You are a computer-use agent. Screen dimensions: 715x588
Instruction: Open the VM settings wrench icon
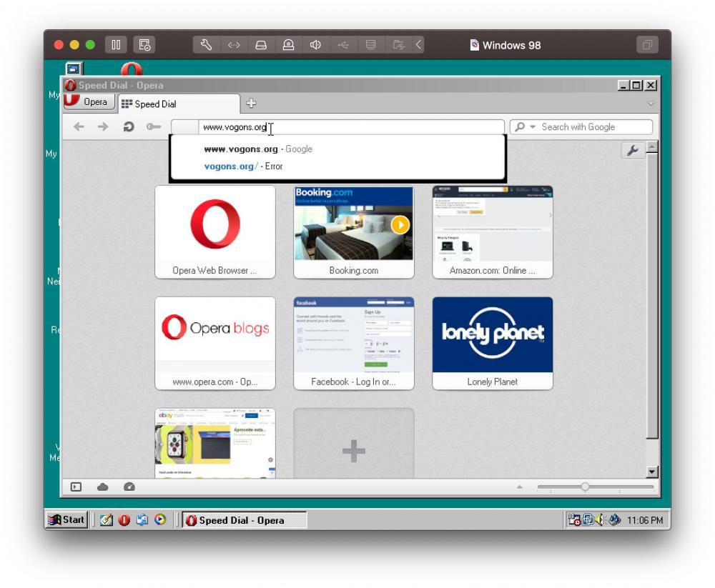206,45
